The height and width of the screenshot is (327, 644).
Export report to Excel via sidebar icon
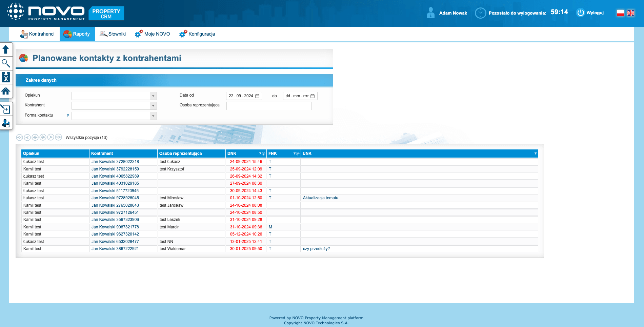tap(6, 77)
